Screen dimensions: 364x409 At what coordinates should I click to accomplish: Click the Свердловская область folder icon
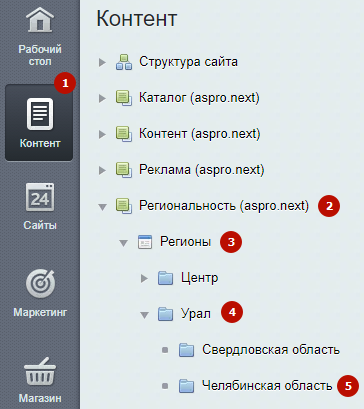click(186, 350)
